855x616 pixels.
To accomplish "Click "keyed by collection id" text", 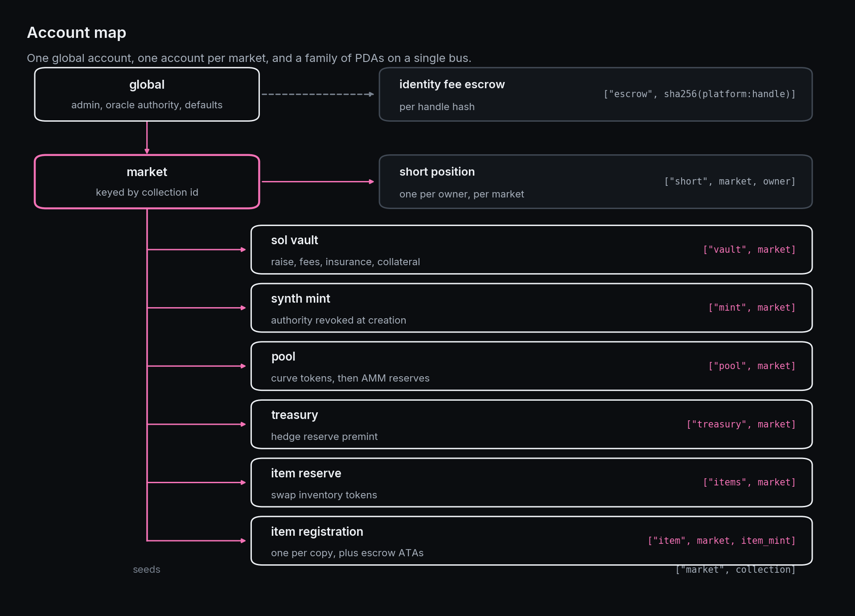I will pos(147,192).
